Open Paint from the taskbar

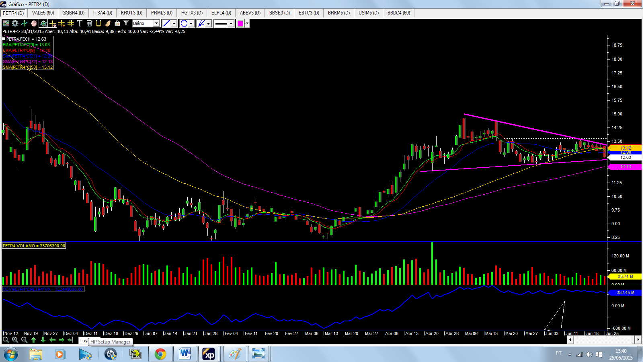point(235,354)
